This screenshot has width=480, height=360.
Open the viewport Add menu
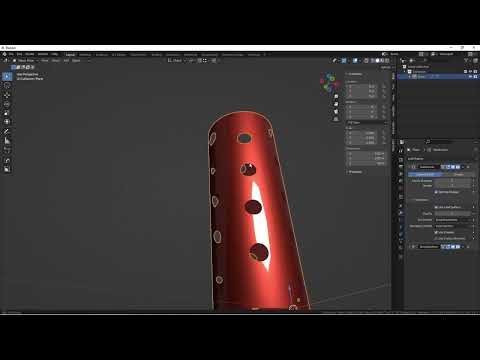66,61
